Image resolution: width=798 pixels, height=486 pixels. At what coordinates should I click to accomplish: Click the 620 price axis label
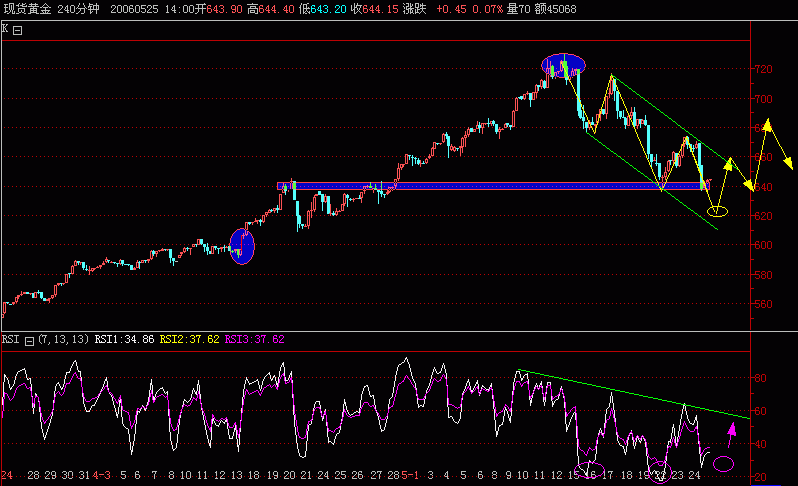click(763, 216)
